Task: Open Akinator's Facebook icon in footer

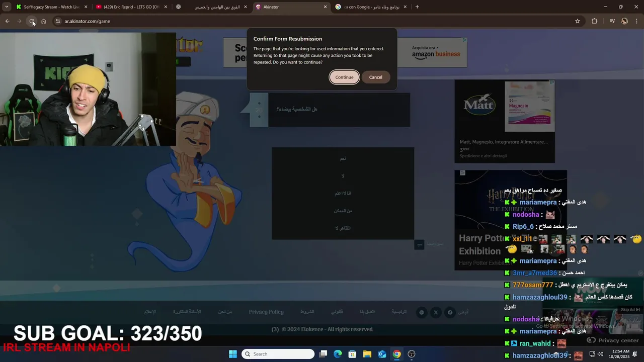Action: [x=450, y=312]
